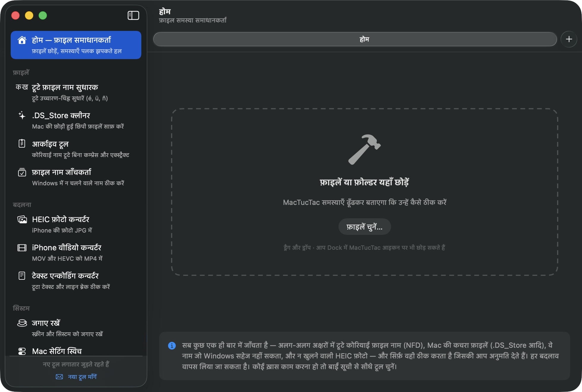Image resolution: width=582 pixels, height=392 pixels.
Task: Click the iPhone वीडियो कन्वर्टर film icon
Action: pos(22,247)
